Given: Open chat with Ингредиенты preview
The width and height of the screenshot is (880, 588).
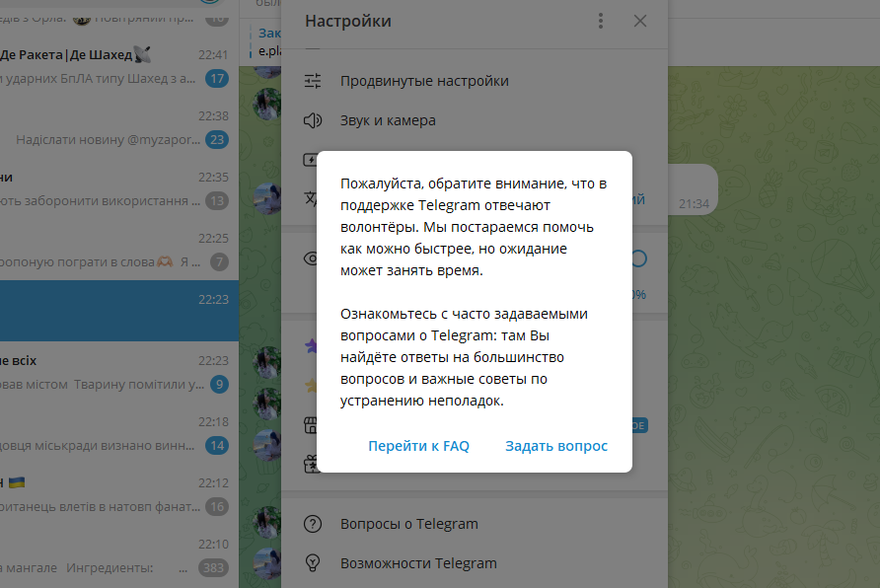Looking at the screenshot, I should coord(119,556).
